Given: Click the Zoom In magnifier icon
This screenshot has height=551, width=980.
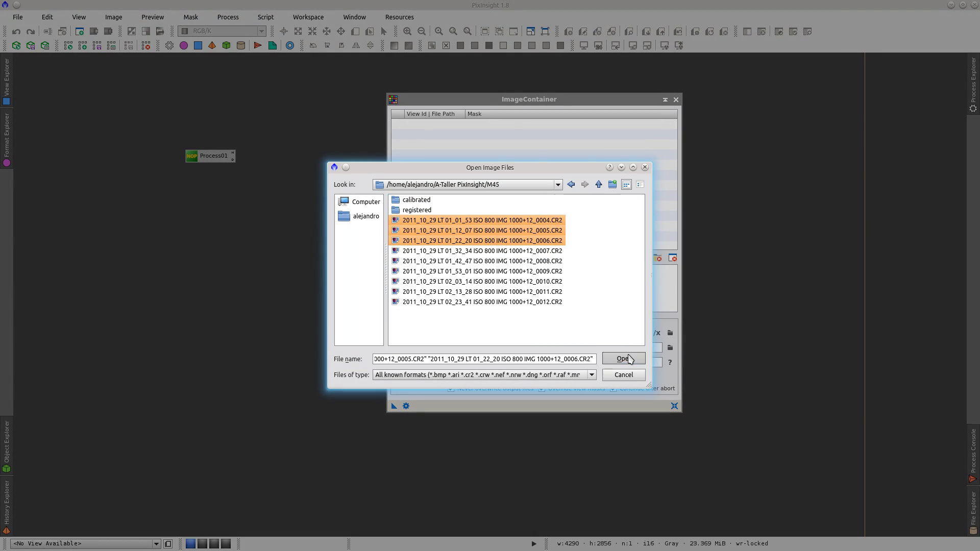Looking at the screenshot, I should click(407, 32).
